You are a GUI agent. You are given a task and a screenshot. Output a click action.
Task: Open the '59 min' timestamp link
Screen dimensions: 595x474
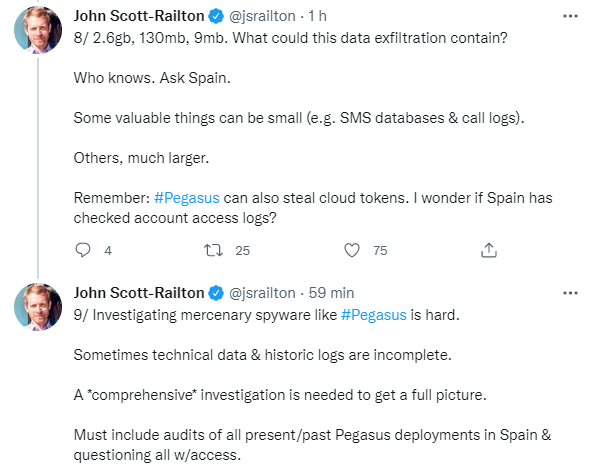[331, 293]
